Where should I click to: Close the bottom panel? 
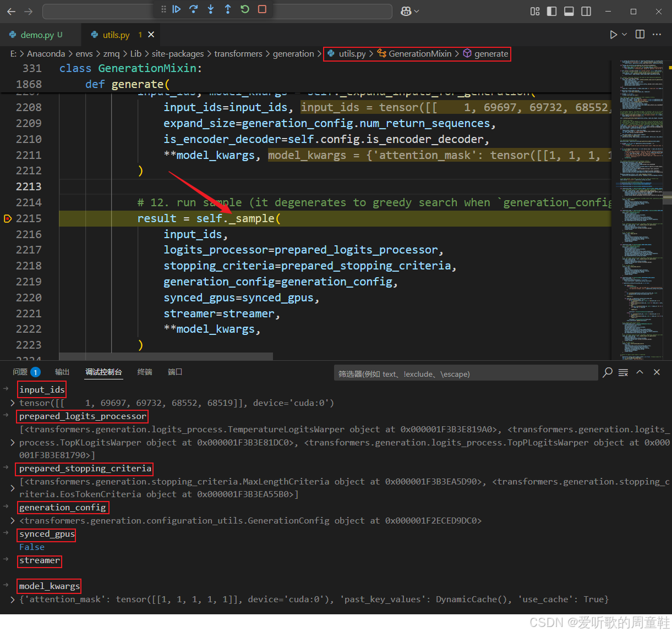click(x=657, y=372)
